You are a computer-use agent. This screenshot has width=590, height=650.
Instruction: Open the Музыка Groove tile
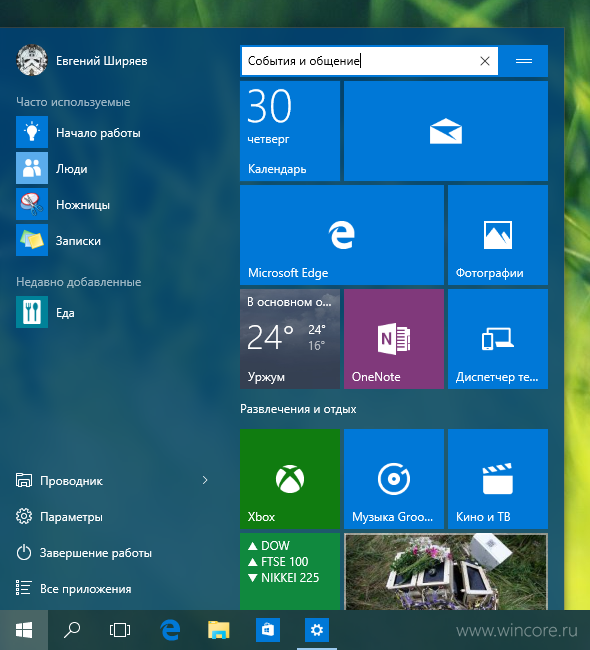coord(394,479)
